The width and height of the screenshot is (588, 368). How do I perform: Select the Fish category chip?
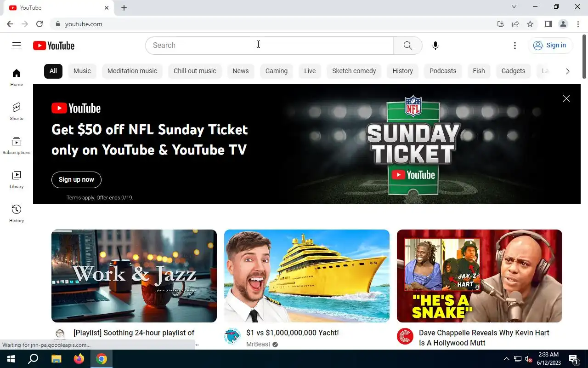pyautogui.click(x=479, y=71)
